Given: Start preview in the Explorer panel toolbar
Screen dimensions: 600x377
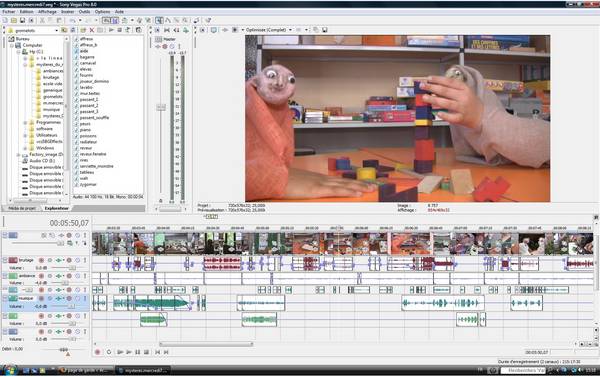Looking at the screenshot, I should [111, 30].
